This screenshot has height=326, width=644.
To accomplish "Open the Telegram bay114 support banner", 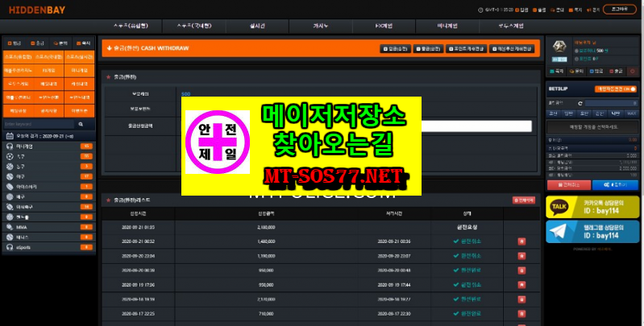I will 592,232.
